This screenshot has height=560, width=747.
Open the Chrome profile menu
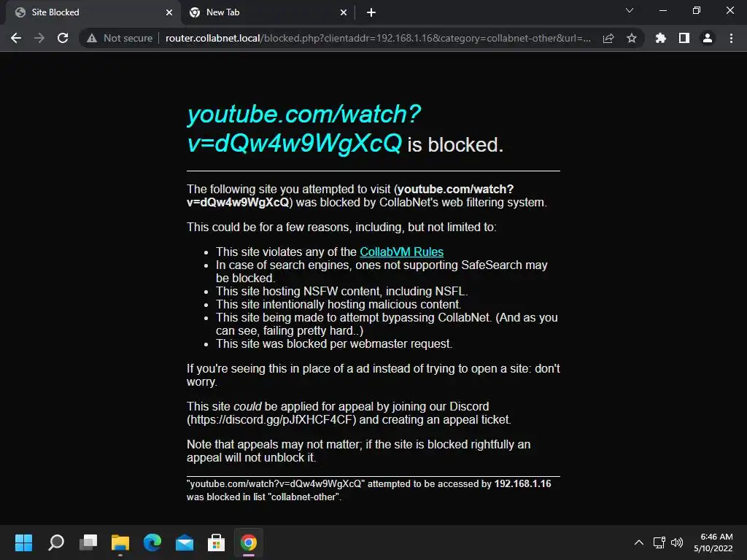708,38
